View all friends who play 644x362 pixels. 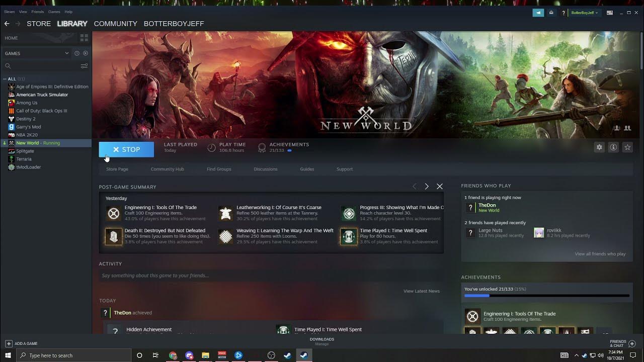tap(600, 254)
